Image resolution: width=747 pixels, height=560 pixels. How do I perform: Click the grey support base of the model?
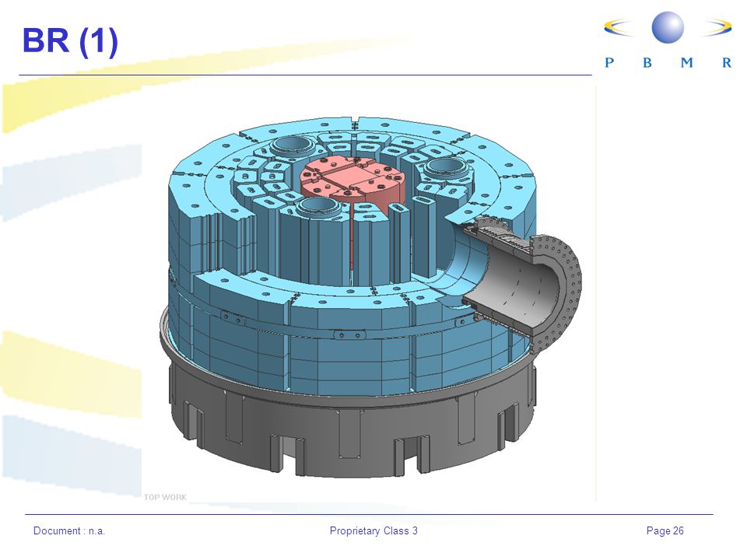(350, 418)
